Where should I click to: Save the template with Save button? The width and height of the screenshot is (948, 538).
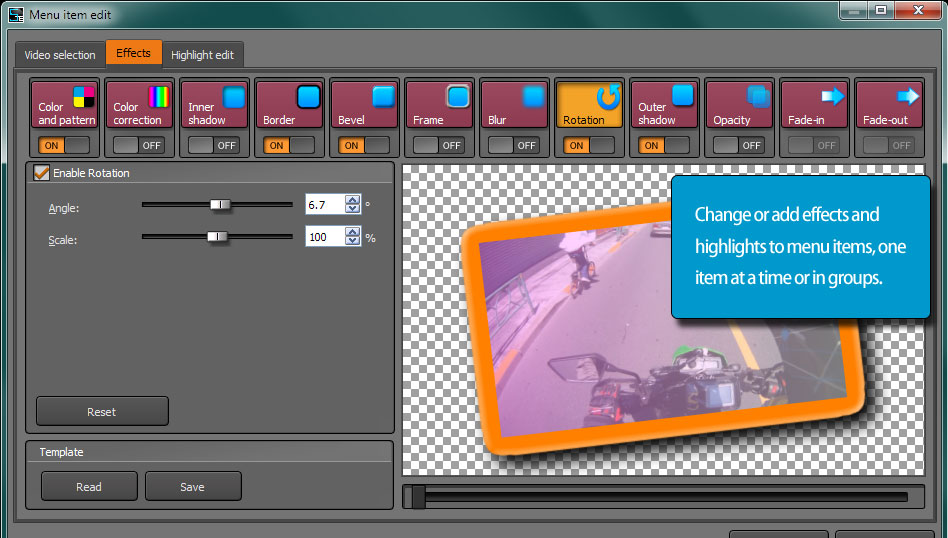[x=193, y=487]
